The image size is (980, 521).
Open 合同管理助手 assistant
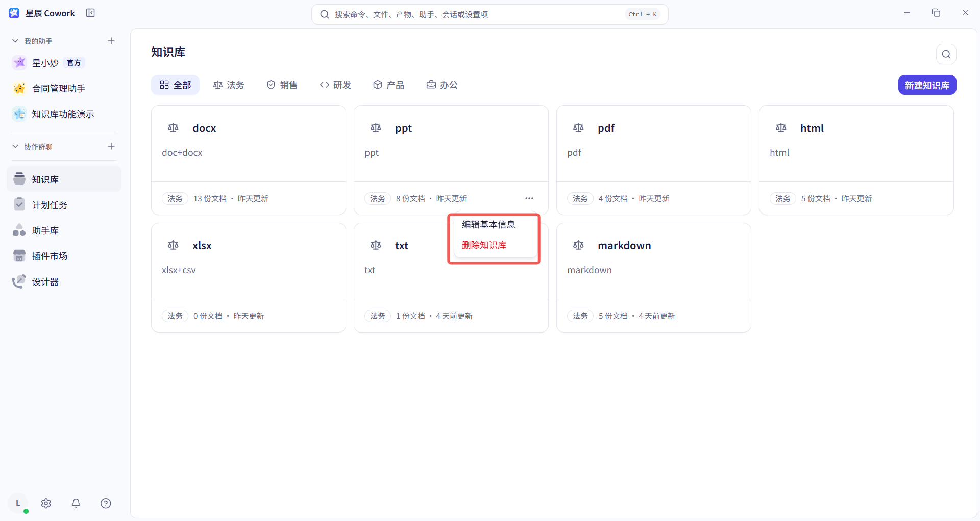pos(64,88)
